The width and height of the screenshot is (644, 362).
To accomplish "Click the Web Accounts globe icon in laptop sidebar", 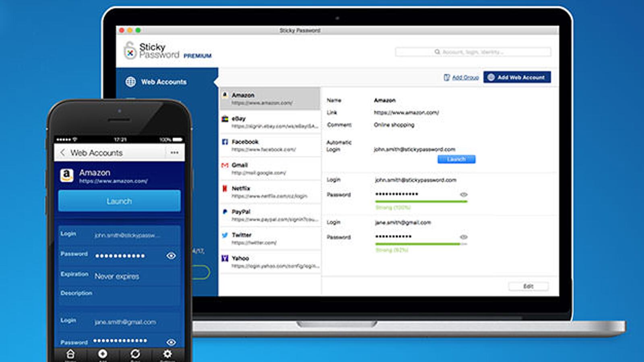I will point(131,82).
